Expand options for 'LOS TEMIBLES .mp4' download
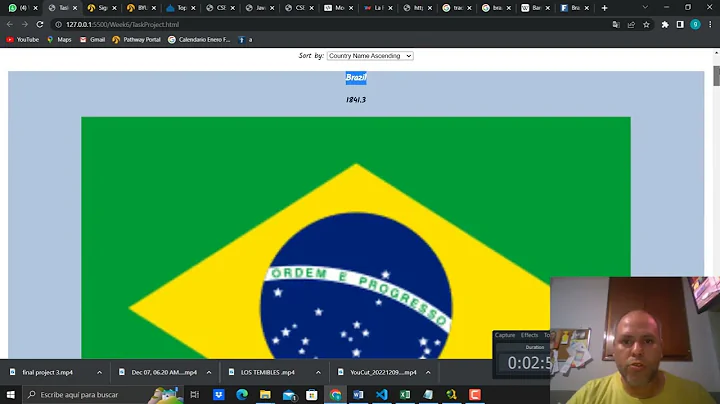720x404 pixels. click(318, 372)
